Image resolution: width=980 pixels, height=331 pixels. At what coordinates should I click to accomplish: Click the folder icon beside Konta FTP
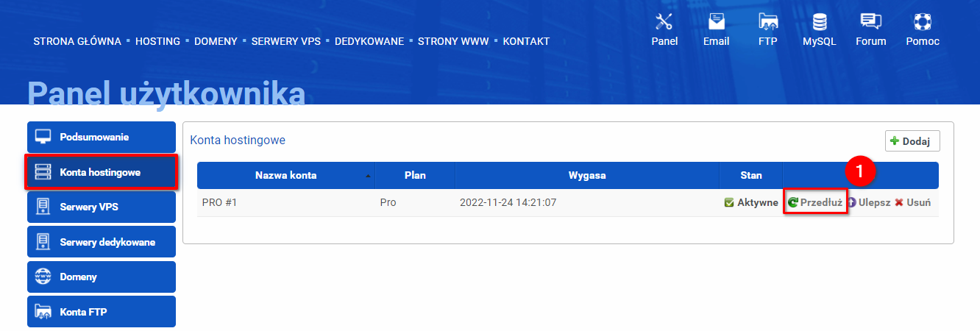click(43, 312)
